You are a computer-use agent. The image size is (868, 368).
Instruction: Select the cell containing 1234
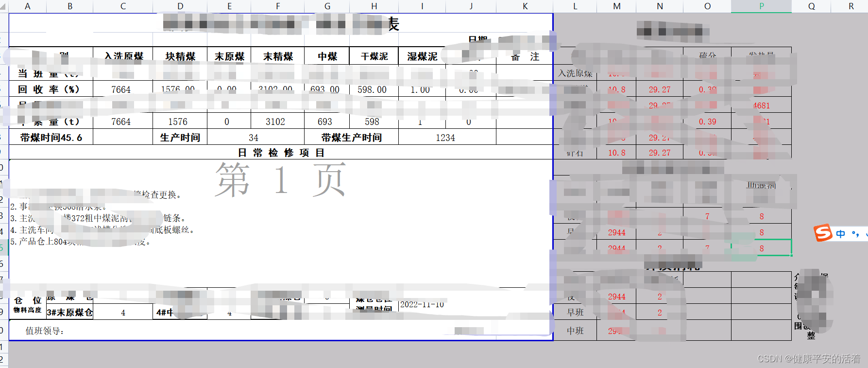445,138
